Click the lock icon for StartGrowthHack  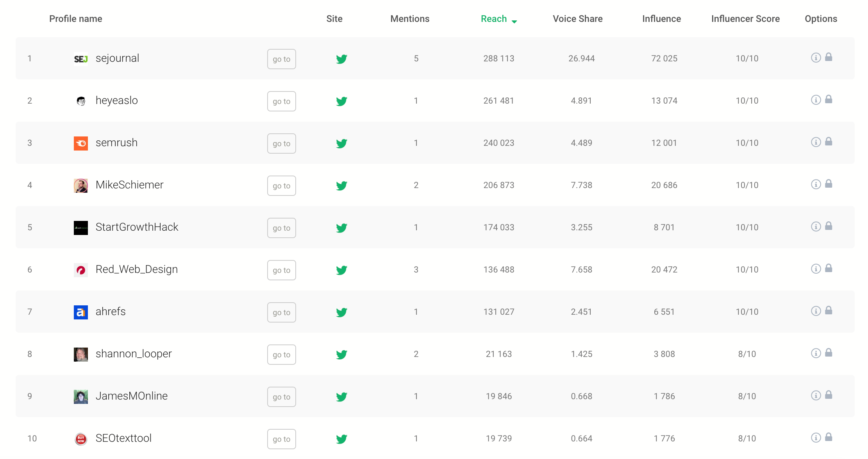point(829,226)
